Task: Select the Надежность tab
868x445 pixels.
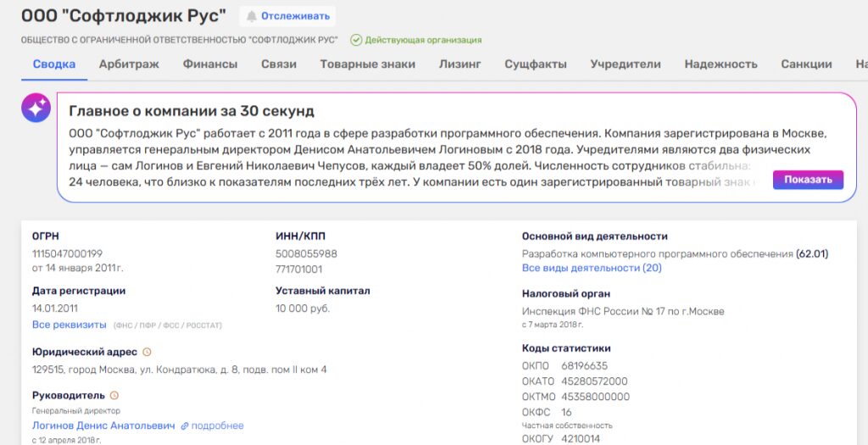Action: click(x=721, y=64)
